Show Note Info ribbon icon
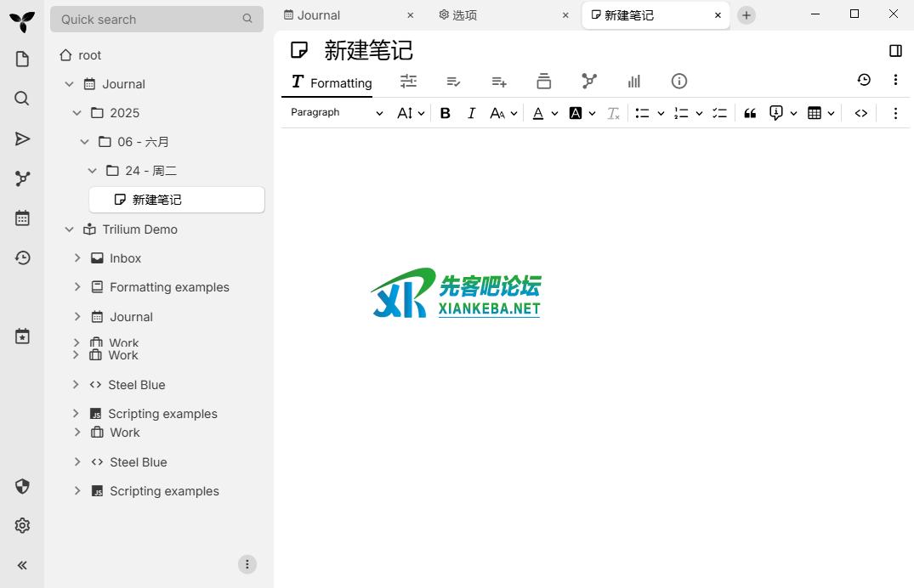 678,82
